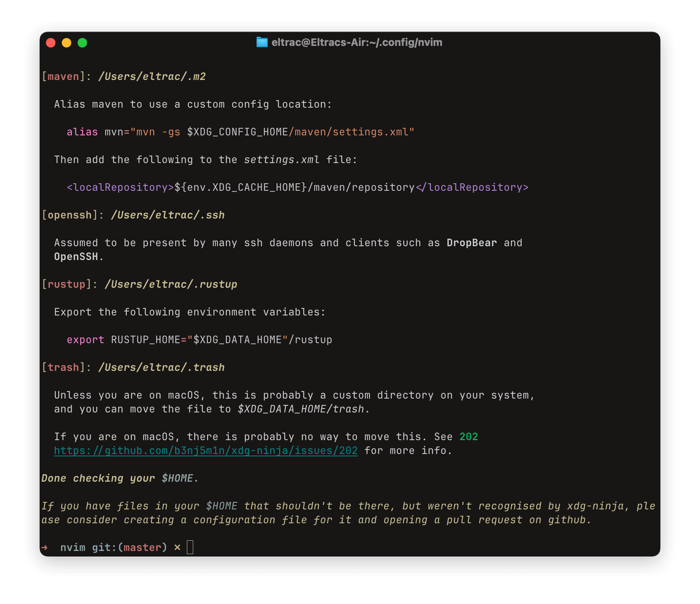Screen dimensions: 700x604
Task: Maximize the window with the green button
Action: pyautogui.click(x=82, y=43)
